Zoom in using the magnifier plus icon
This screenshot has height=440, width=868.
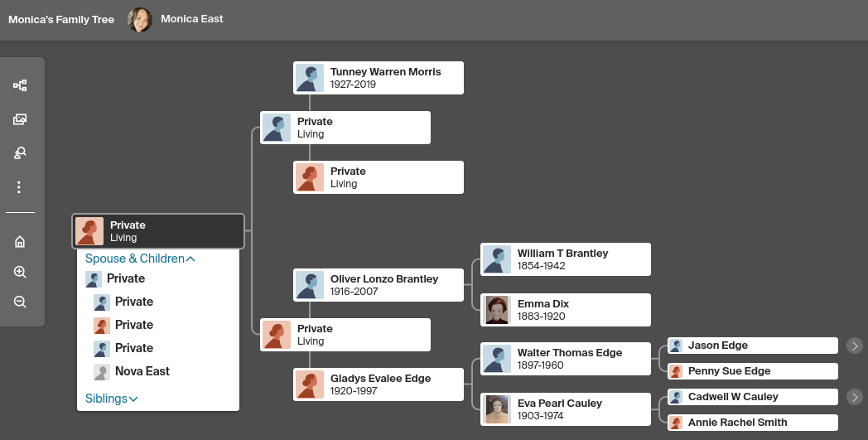[x=20, y=272]
